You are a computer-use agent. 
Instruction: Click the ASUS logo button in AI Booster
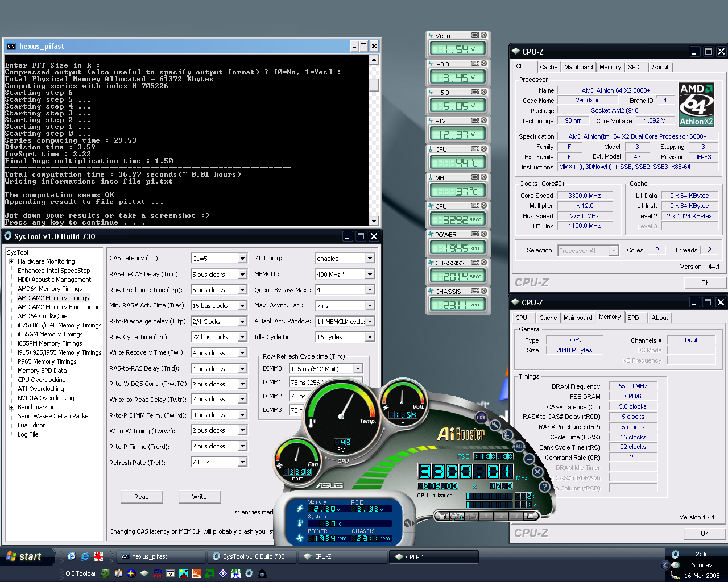pos(519,446)
